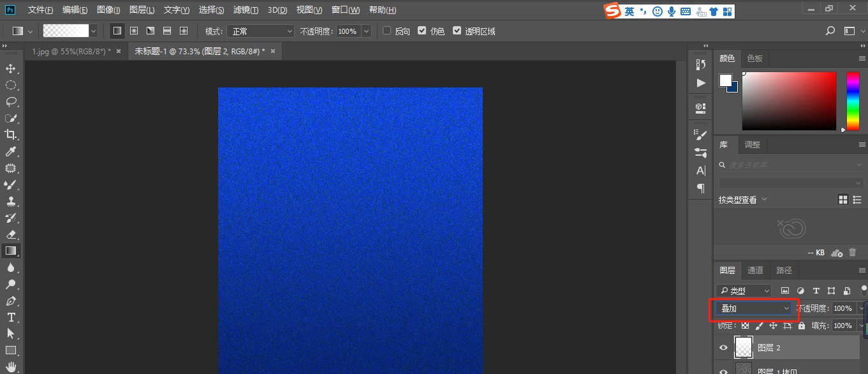Select the Crop tool
The width and height of the screenshot is (868, 374).
tap(11, 135)
